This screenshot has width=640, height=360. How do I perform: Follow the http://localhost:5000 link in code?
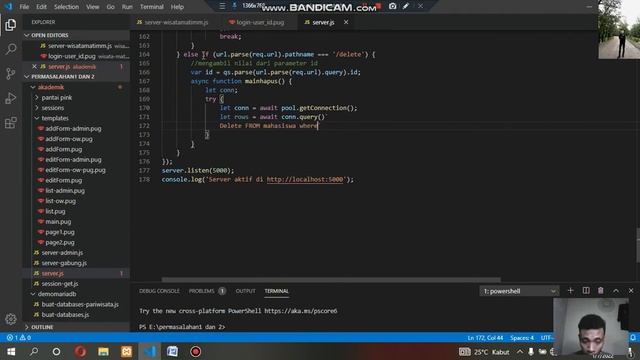tap(305, 180)
